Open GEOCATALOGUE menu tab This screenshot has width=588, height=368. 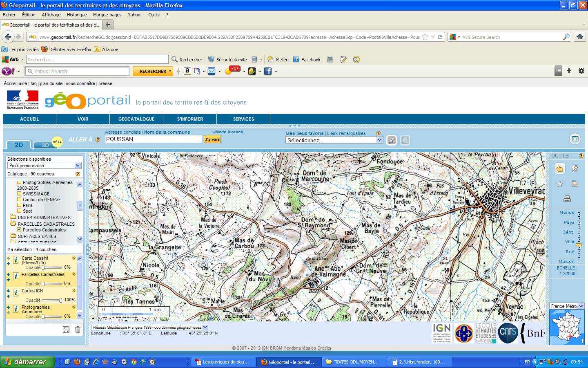pyautogui.click(x=136, y=119)
